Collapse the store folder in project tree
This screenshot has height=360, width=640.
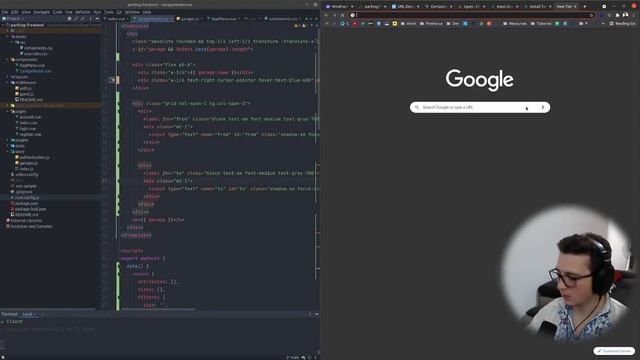pos(7,151)
